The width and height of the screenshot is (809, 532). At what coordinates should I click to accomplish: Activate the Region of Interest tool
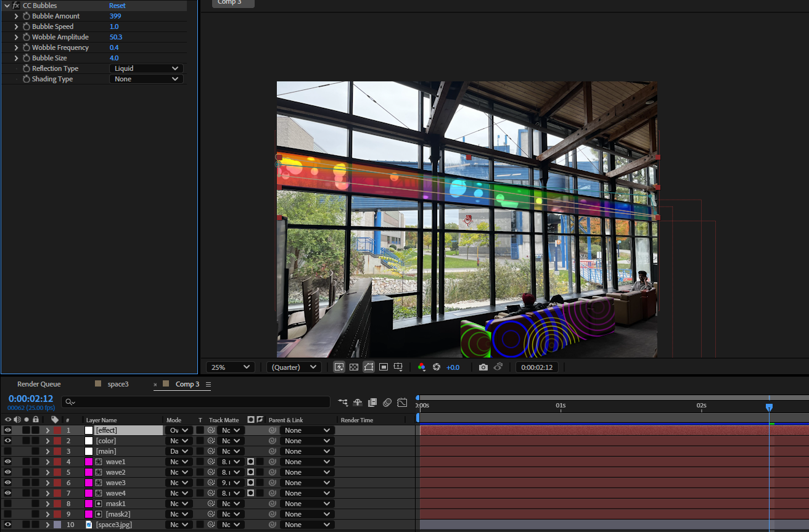coord(383,367)
